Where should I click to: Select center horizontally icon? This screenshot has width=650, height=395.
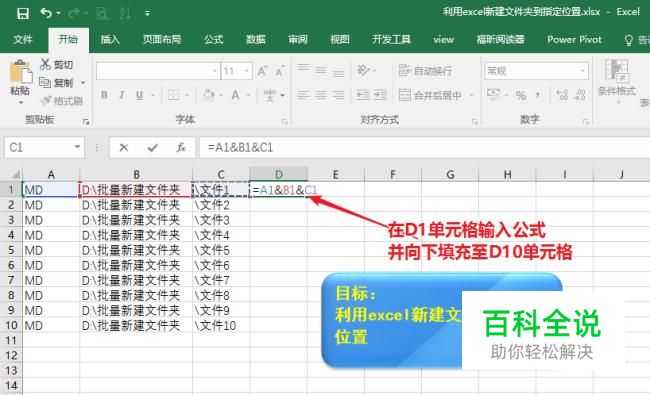[321, 95]
